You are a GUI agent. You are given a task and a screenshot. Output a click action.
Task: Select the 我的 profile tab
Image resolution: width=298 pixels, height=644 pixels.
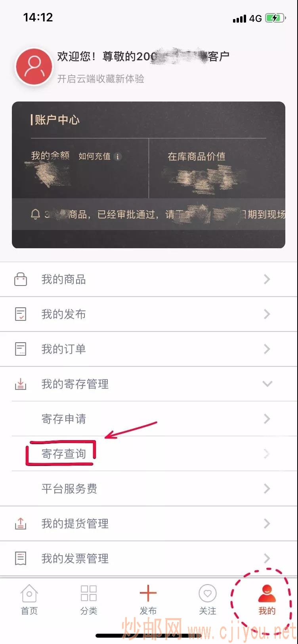pos(267,600)
